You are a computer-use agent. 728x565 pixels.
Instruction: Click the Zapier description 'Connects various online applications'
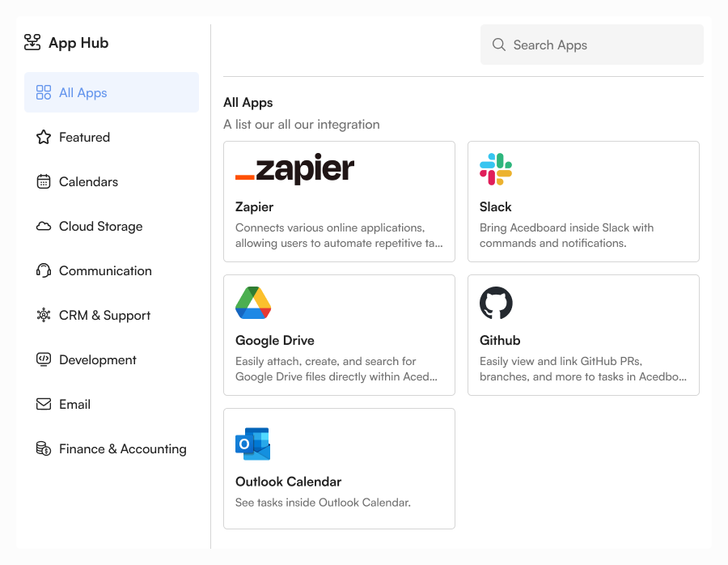click(339, 236)
